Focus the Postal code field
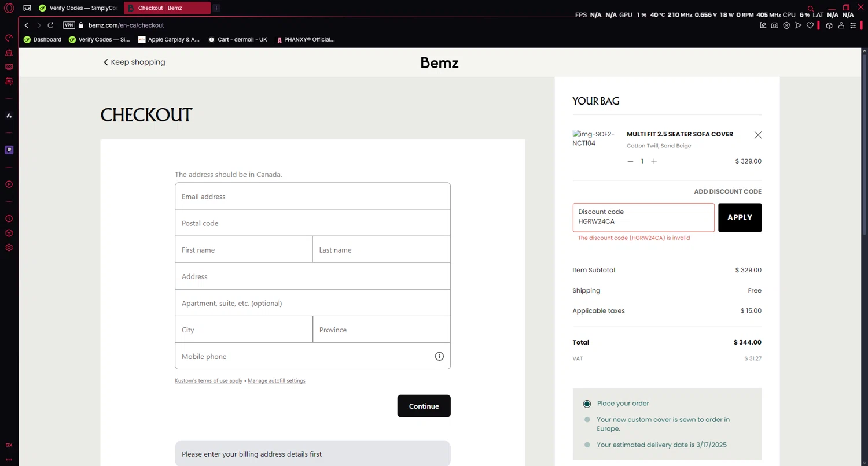The height and width of the screenshot is (466, 868). click(x=312, y=223)
